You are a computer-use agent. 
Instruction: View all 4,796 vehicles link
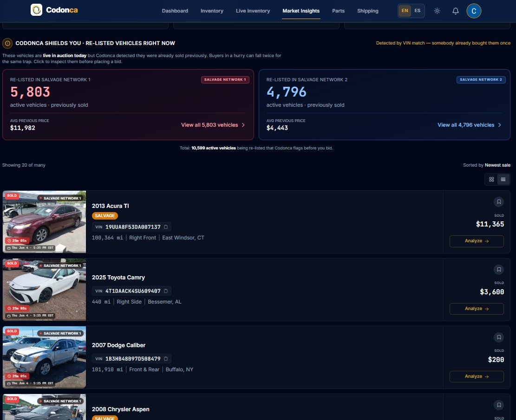point(469,125)
